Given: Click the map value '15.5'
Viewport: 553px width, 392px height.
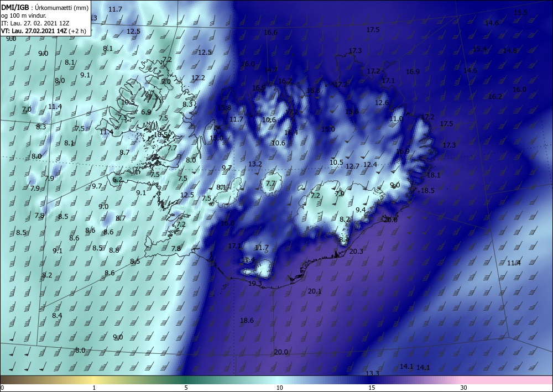Looking at the screenshot, I should (520, 13).
